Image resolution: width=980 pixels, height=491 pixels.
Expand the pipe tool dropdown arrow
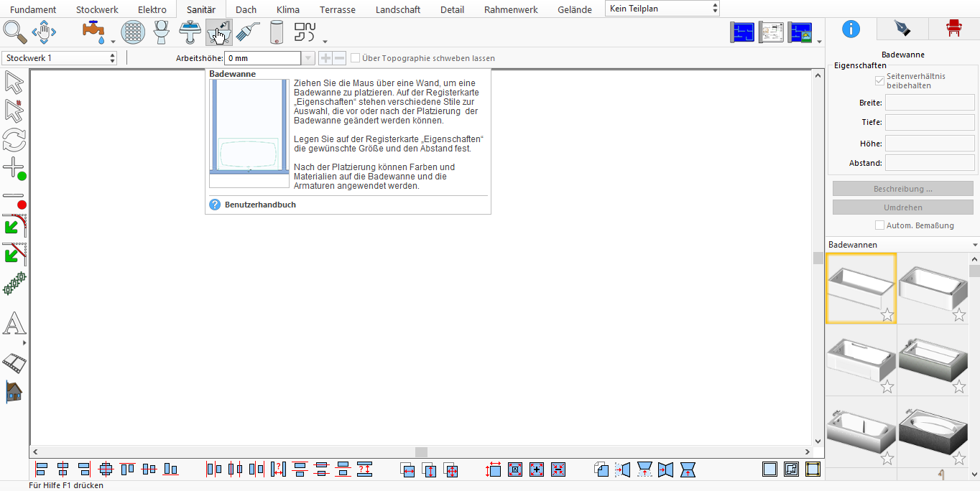coord(325,42)
